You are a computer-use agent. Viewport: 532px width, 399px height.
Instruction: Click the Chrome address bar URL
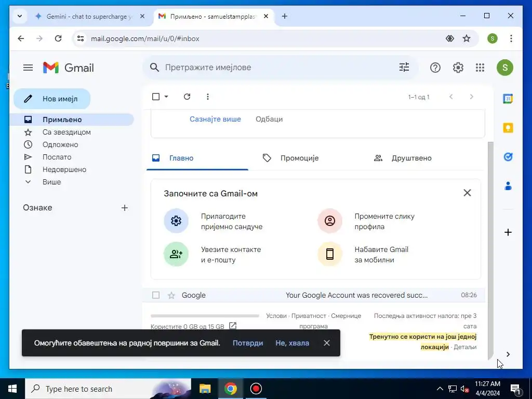click(x=145, y=38)
